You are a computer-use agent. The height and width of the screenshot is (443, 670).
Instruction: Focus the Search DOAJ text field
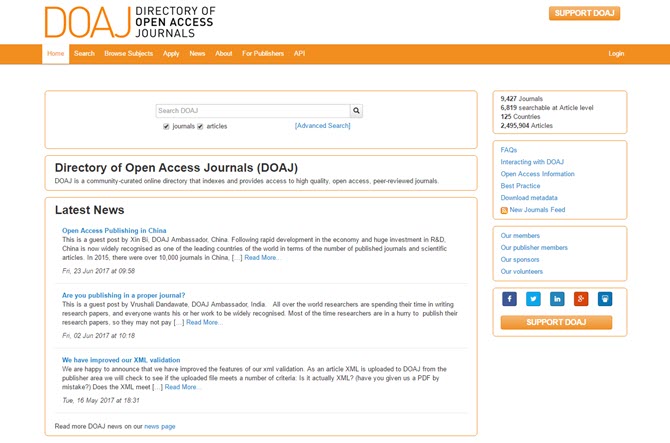tap(252, 111)
